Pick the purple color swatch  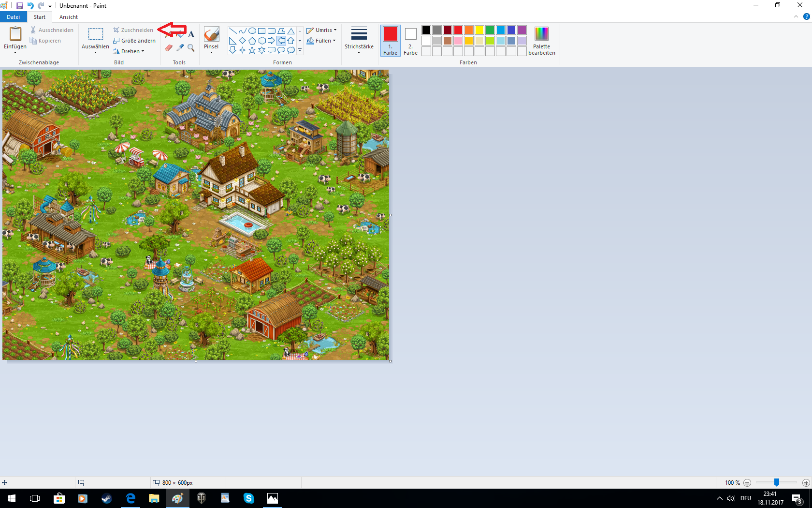[522, 30]
